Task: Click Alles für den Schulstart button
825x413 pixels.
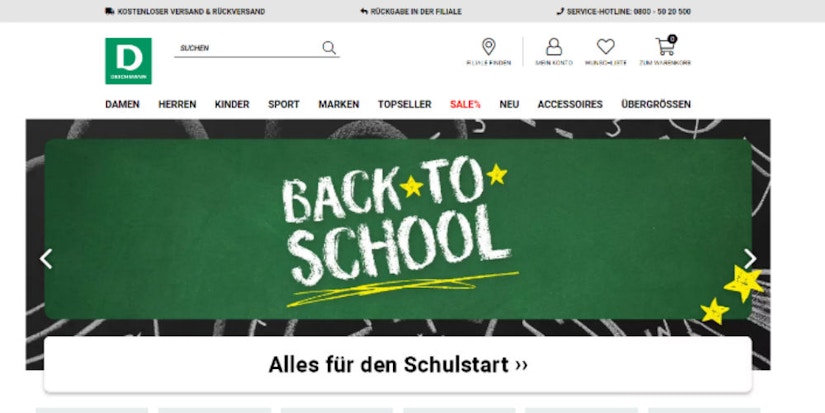Action: [398, 365]
